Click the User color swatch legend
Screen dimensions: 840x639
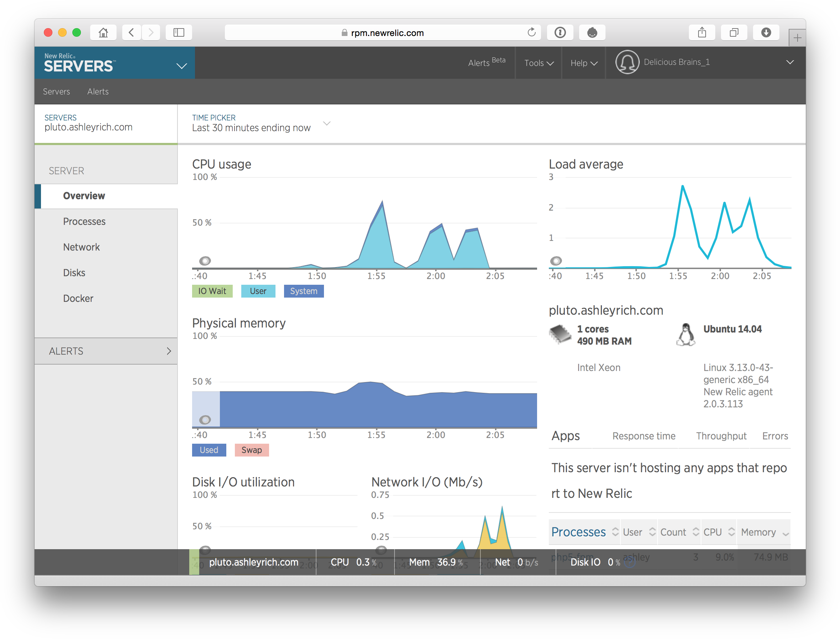[258, 292]
